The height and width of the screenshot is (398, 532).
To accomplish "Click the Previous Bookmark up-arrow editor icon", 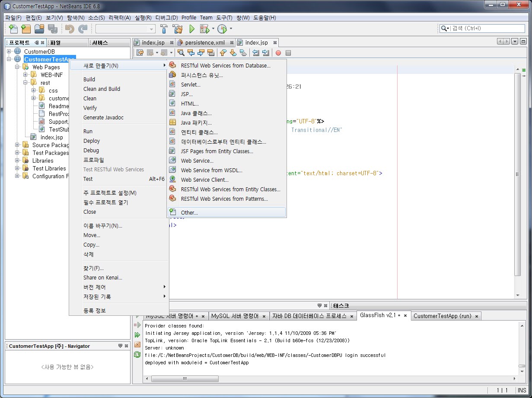I will tap(223, 53).
